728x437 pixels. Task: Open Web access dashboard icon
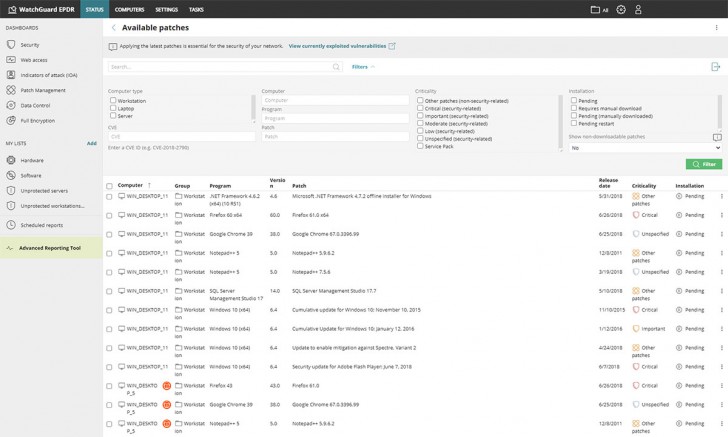[x=11, y=60]
